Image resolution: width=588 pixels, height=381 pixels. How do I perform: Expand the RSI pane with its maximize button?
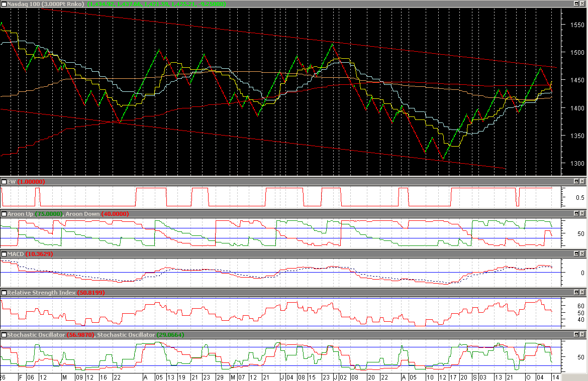point(576,292)
